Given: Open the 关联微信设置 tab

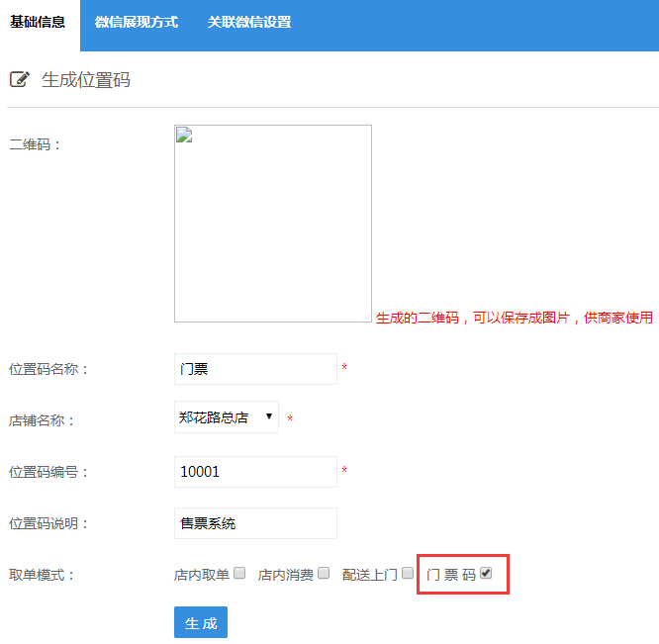Looking at the screenshot, I should (x=248, y=22).
